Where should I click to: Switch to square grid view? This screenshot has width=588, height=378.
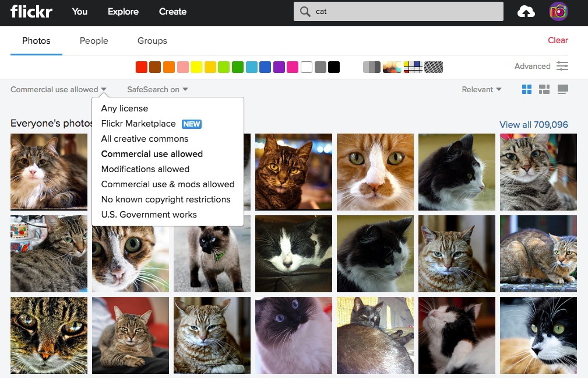tap(526, 89)
